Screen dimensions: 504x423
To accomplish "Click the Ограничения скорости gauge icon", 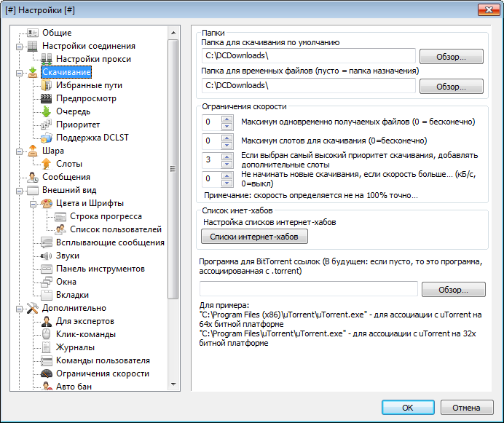I will 47,373.
